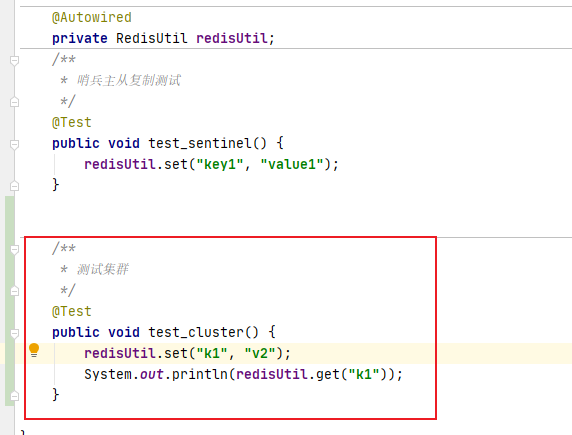Click the "v2" string literal
The image size is (572, 435).
point(260,353)
